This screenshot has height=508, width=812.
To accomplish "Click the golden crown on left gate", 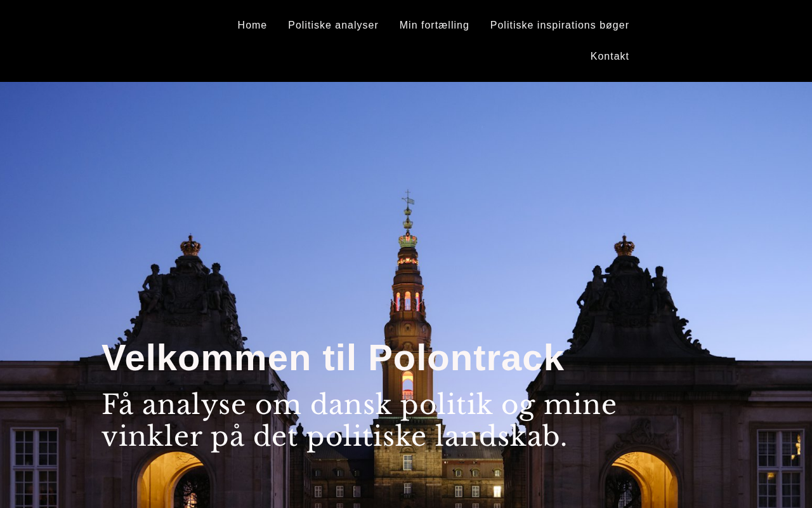I will pos(190,245).
